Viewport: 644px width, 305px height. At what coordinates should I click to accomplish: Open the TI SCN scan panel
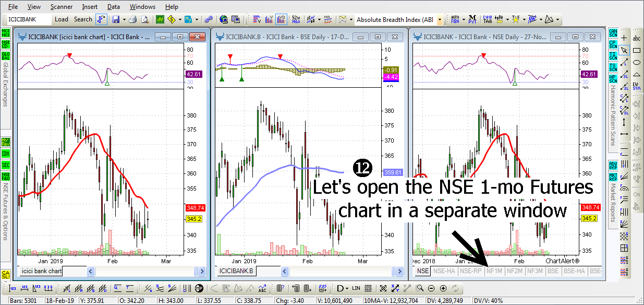613,55
